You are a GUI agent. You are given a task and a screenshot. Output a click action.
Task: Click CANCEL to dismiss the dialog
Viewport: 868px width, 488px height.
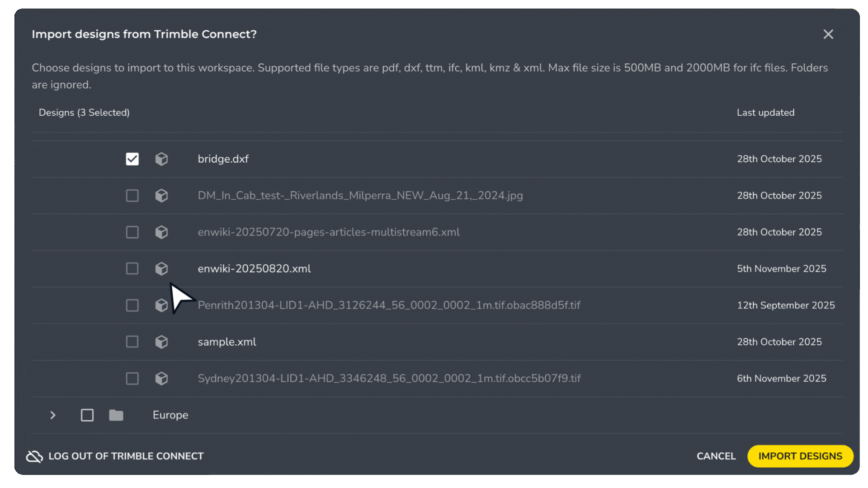click(x=716, y=456)
